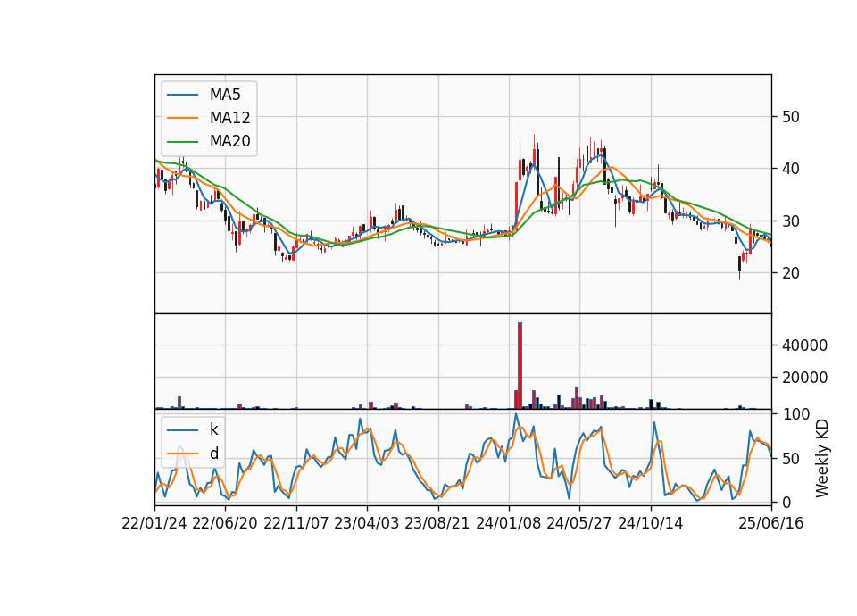Click the 22/11/07 date label

[296, 524]
